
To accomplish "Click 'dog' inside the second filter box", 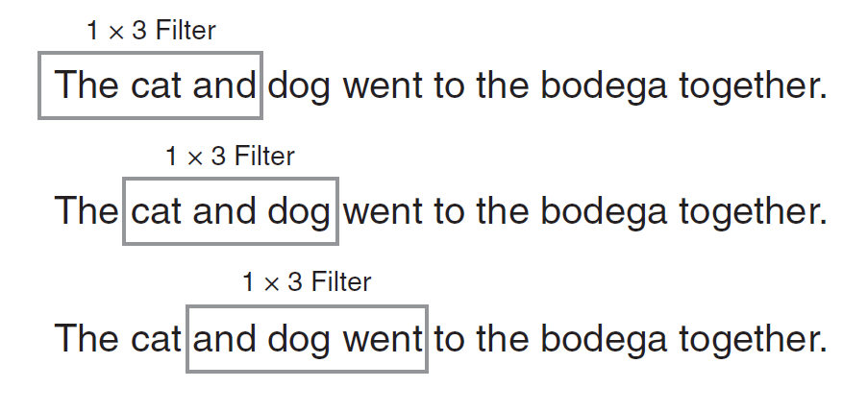I will click(299, 213).
